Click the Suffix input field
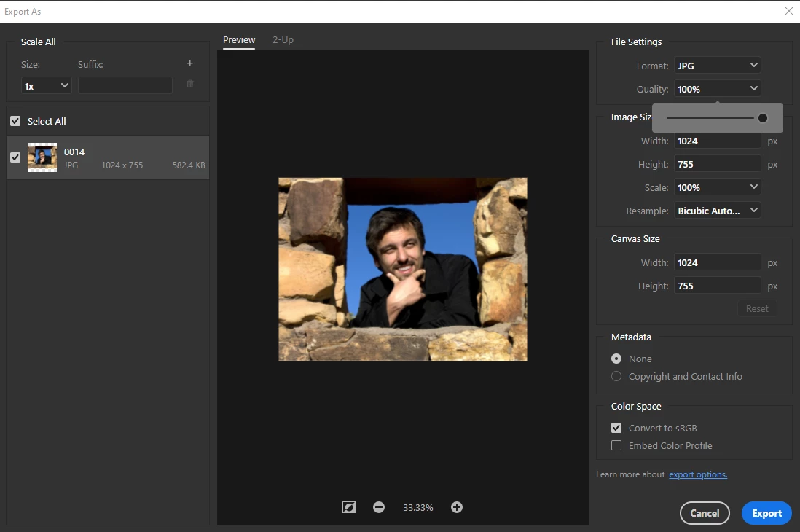This screenshot has height=532, width=800. point(125,86)
